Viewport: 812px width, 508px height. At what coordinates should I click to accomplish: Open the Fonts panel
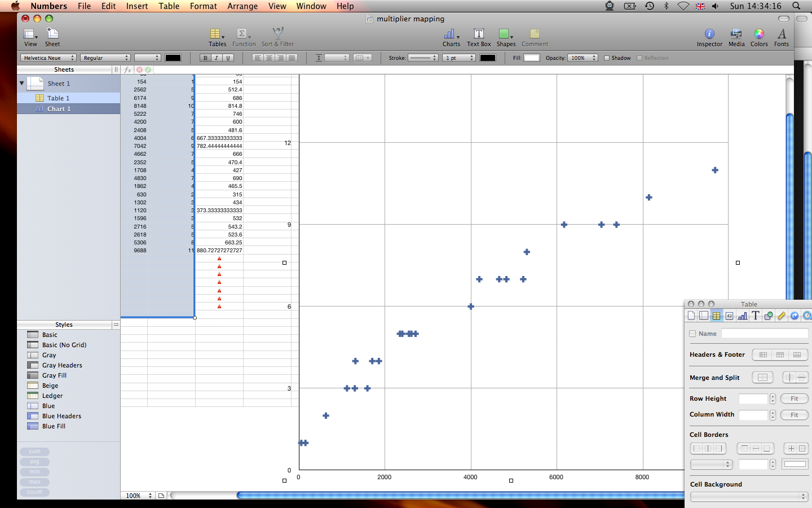tap(782, 37)
